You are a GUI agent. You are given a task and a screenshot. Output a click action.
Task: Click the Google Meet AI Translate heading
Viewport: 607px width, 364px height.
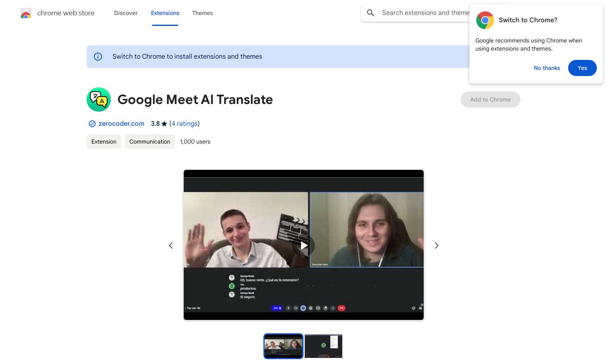tap(195, 99)
